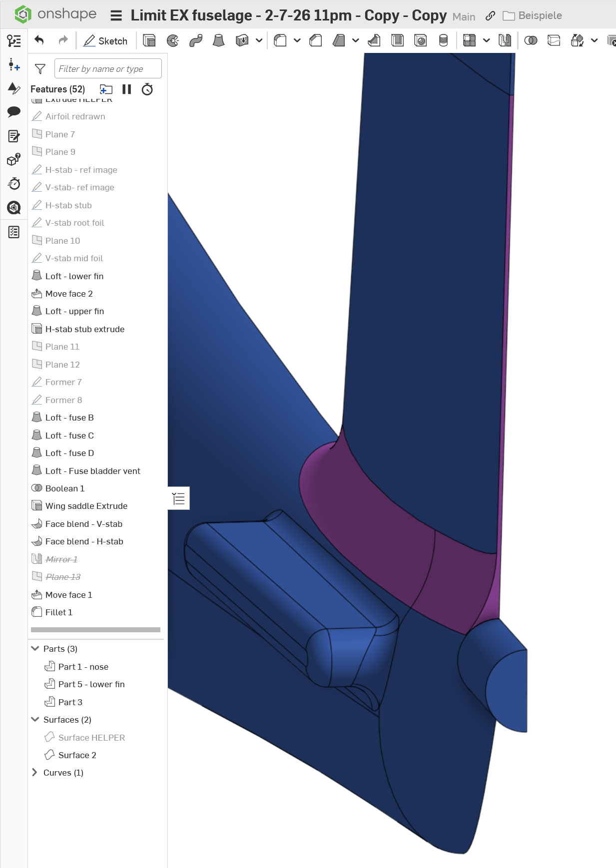Select Face blend - V-stab feature

pyautogui.click(x=84, y=524)
